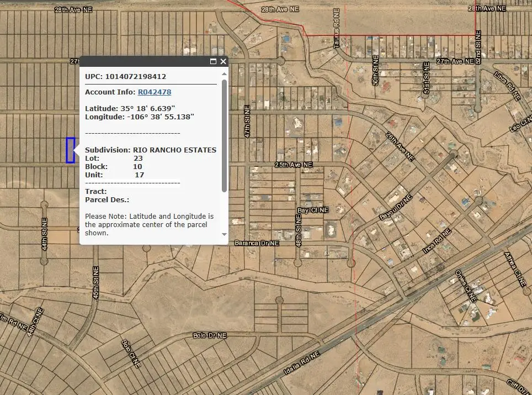Expand the parcel popup using the maximize icon

[214, 61]
